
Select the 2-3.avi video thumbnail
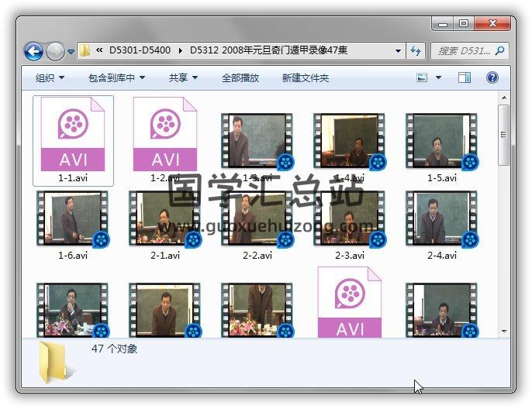click(x=349, y=219)
